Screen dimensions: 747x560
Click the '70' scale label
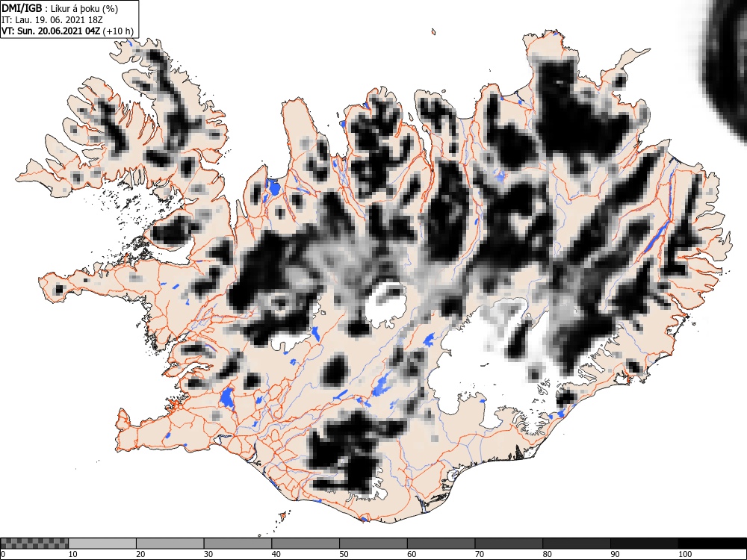click(x=480, y=554)
